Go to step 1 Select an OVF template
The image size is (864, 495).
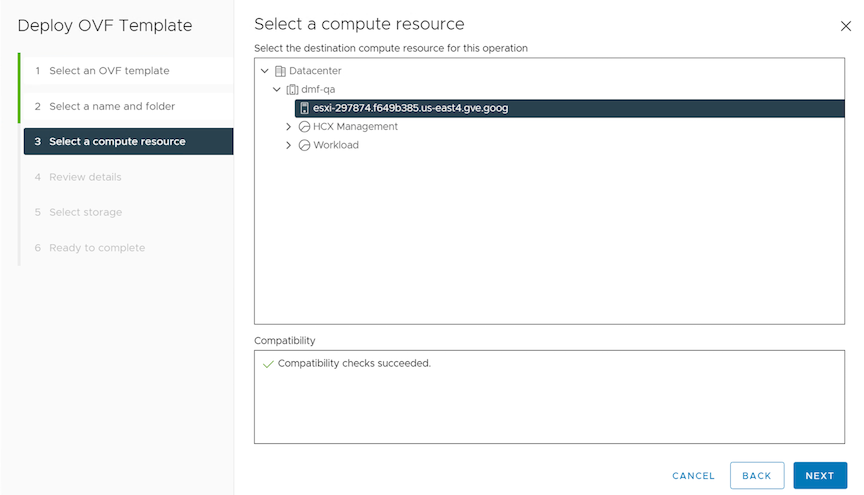(x=128, y=71)
